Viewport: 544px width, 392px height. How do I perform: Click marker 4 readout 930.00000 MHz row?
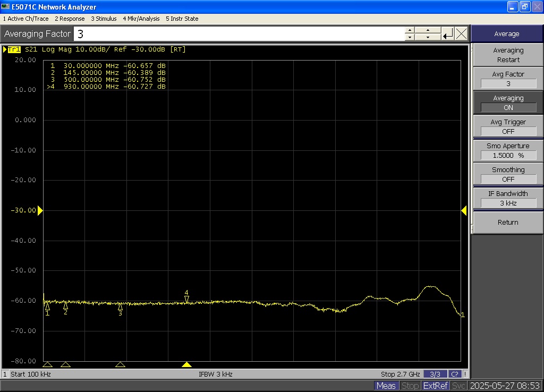coord(106,87)
